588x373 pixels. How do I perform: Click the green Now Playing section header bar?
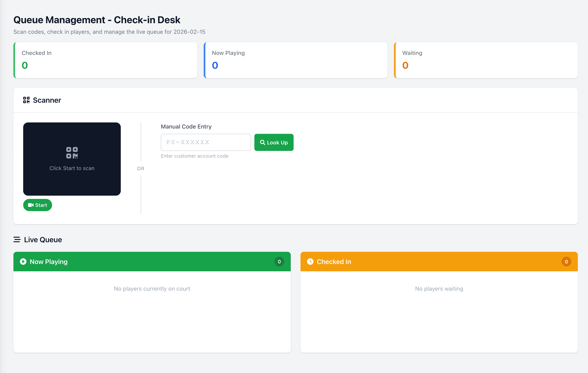point(151,262)
